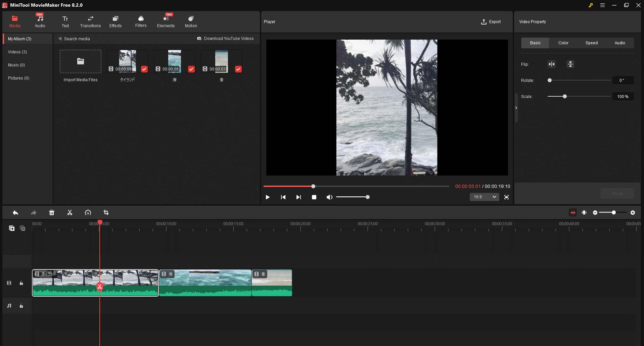
Task: Flip the video horizontally
Action: 552,64
